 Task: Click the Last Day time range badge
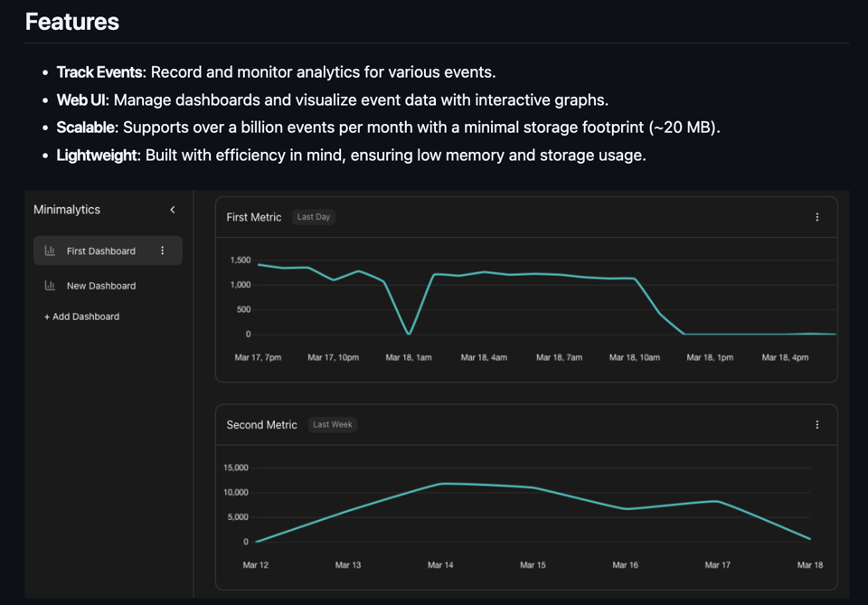point(314,217)
